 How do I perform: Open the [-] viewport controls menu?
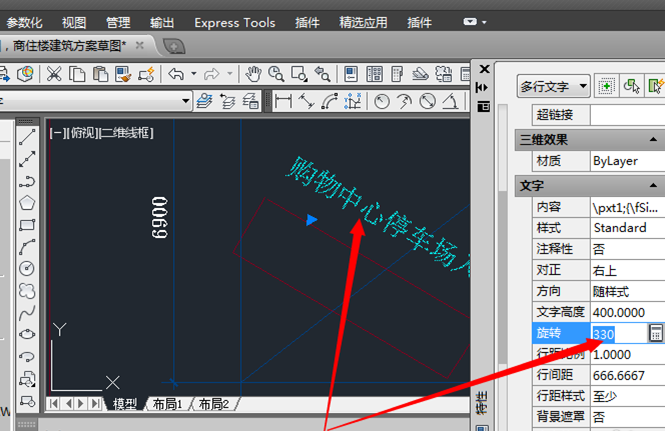coord(58,133)
